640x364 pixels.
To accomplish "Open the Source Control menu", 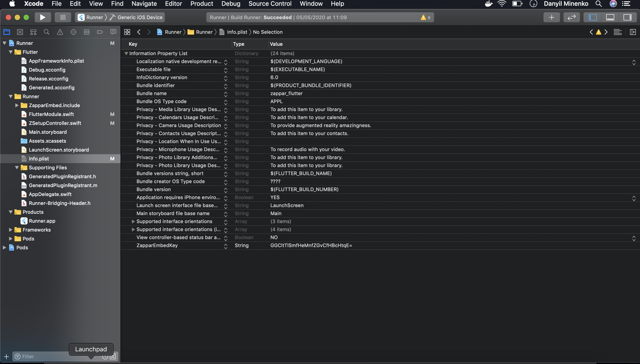I will tap(270, 4).
